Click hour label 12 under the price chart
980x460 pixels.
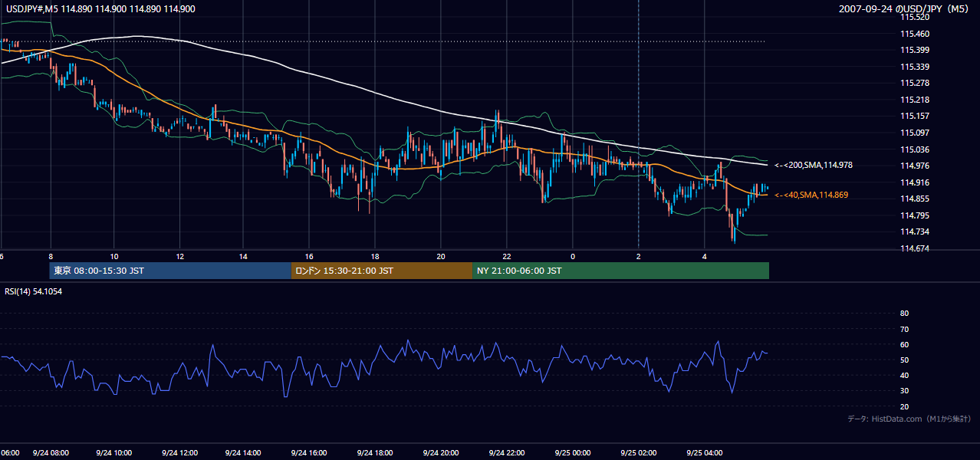pos(179,255)
